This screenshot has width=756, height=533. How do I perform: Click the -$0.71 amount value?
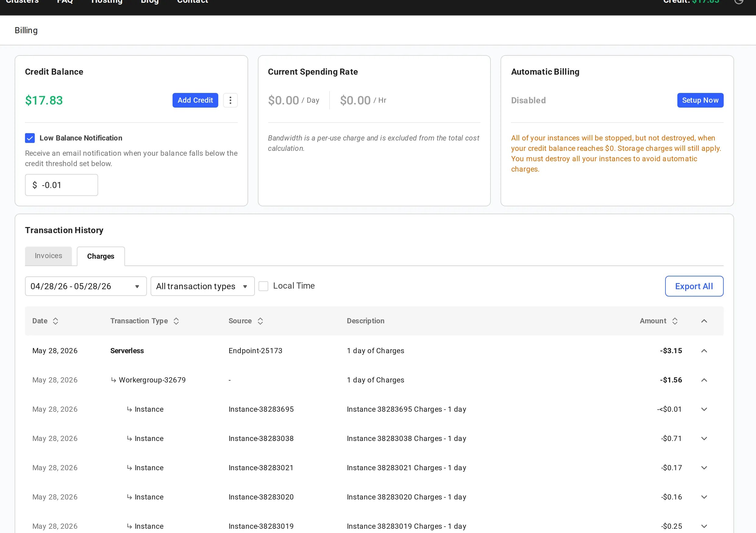pyautogui.click(x=671, y=439)
